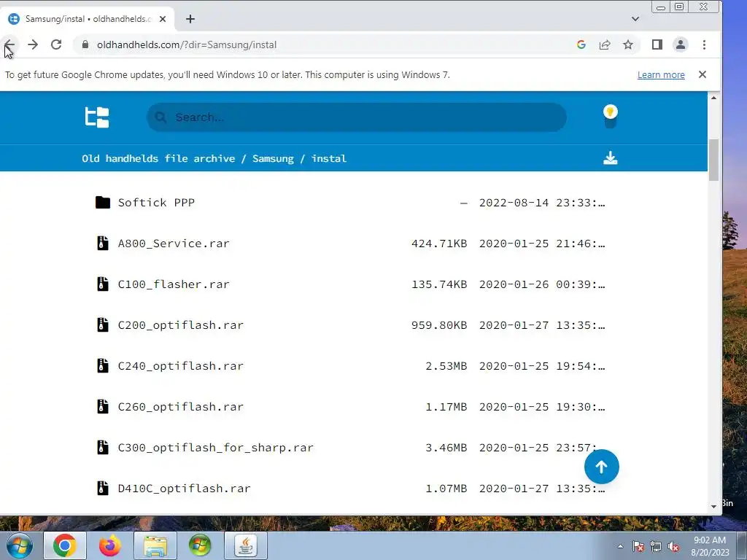Select the Softick PPP folder icon
747x560 pixels.
(102, 203)
